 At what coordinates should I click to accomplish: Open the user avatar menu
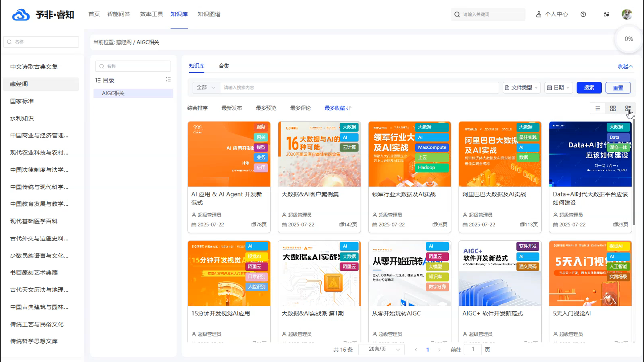627,14
